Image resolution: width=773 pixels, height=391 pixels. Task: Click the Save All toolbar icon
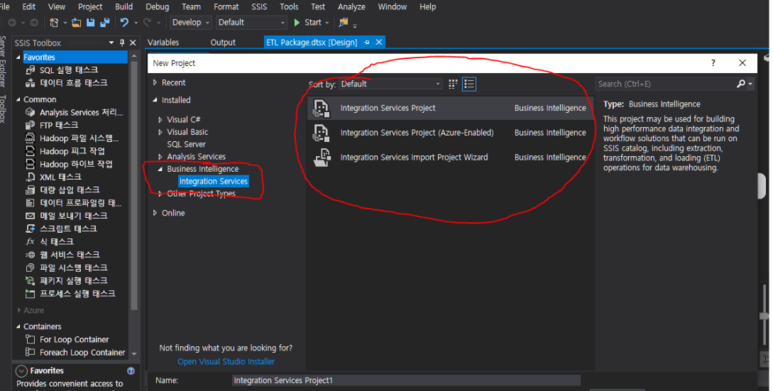pos(105,22)
